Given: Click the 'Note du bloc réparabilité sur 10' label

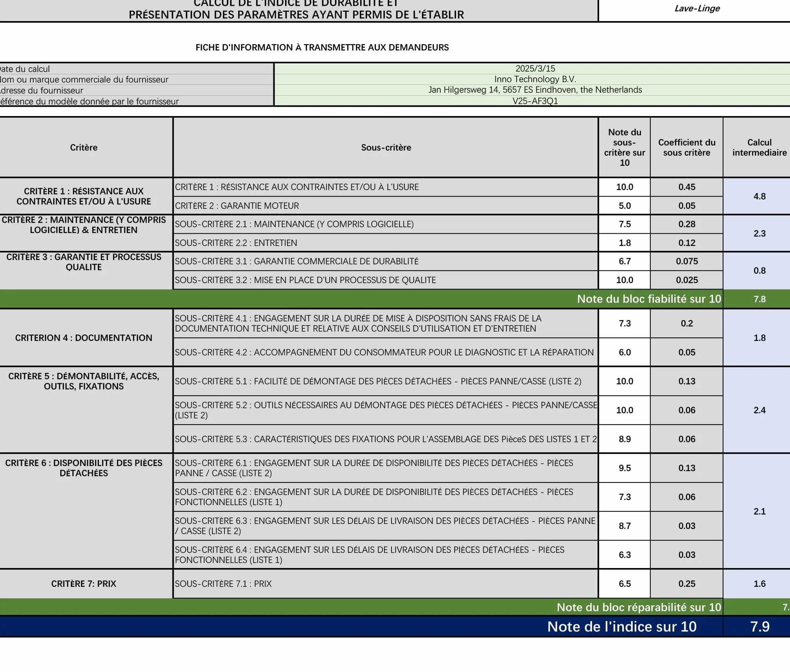Looking at the screenshot, I should 639,607.
